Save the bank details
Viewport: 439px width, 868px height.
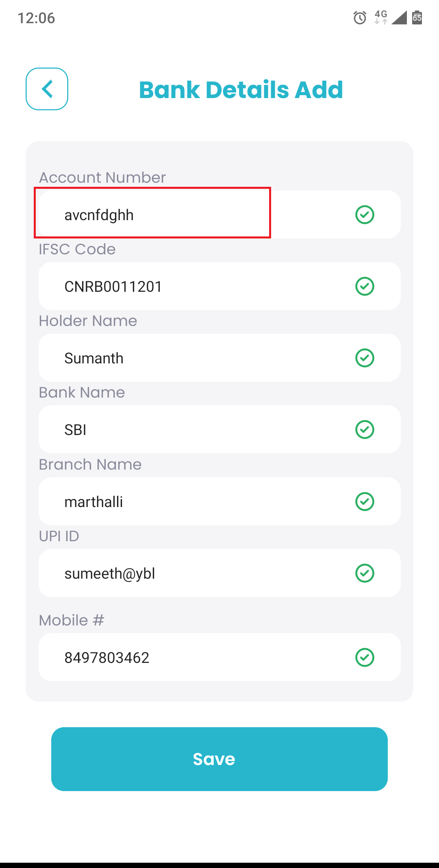coord(219,759)
